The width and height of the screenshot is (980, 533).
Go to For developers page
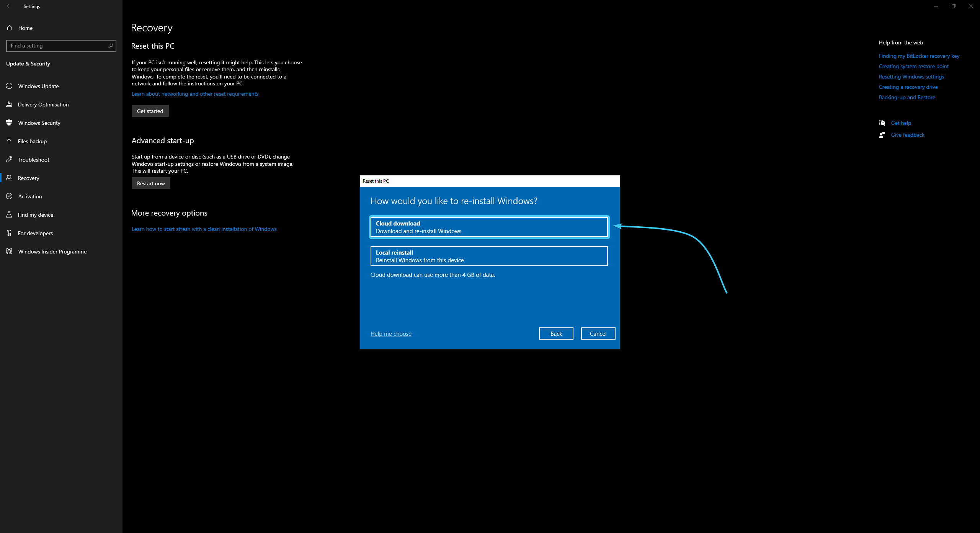(35, 233)
